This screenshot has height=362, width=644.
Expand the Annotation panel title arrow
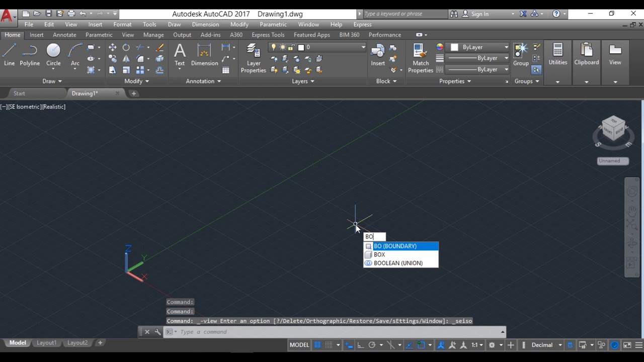pos(219,81)
